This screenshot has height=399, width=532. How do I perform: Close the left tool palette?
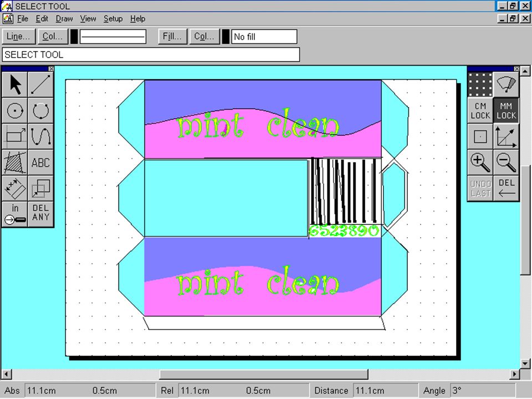coord(51,69)
